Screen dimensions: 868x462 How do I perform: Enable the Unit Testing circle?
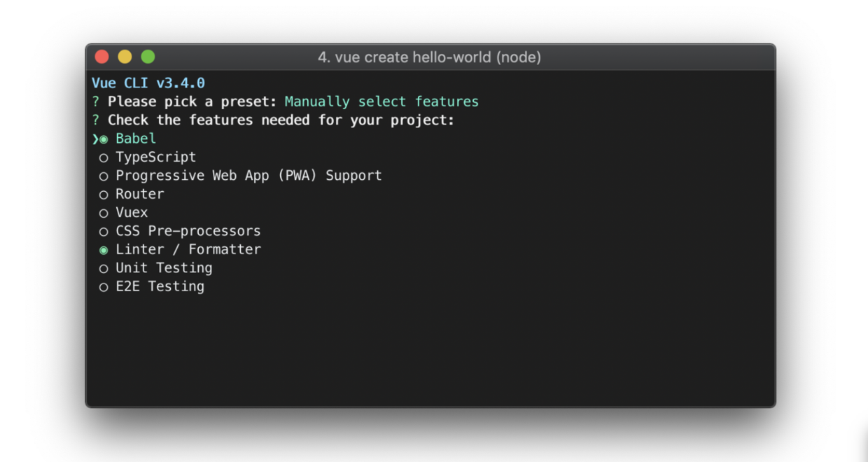(104, 268)
